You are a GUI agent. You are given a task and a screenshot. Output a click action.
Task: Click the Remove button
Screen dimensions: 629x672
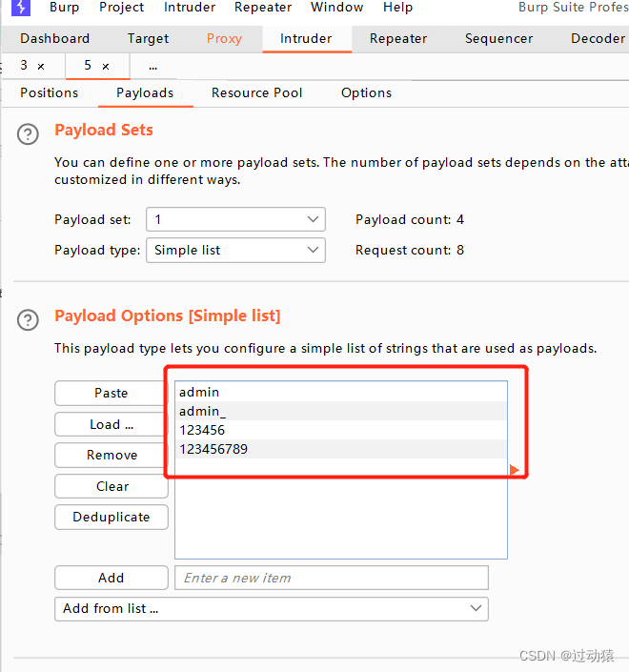[112, 455]
